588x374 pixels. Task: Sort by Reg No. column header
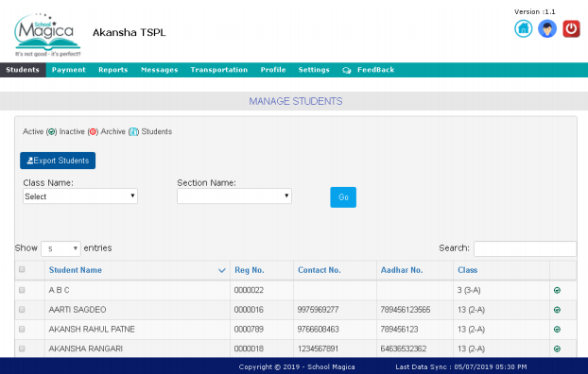pos(250,270)
